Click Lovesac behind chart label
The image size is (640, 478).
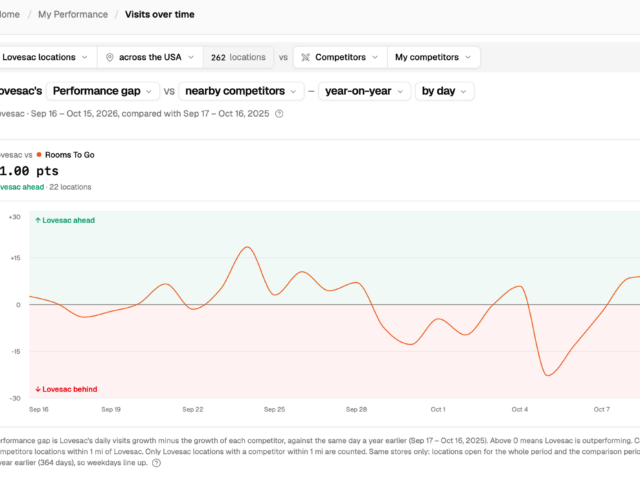pos(66,389)
